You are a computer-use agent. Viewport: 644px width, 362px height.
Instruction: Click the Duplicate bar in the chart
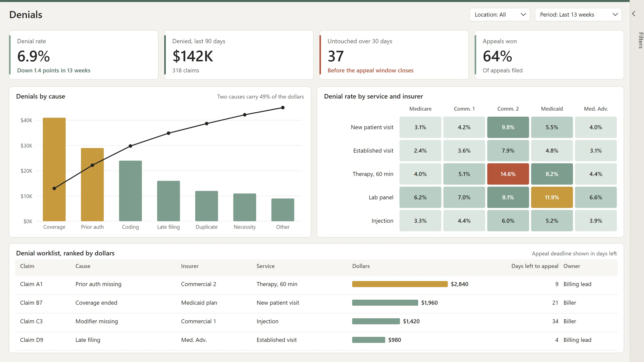click(207, 206)
